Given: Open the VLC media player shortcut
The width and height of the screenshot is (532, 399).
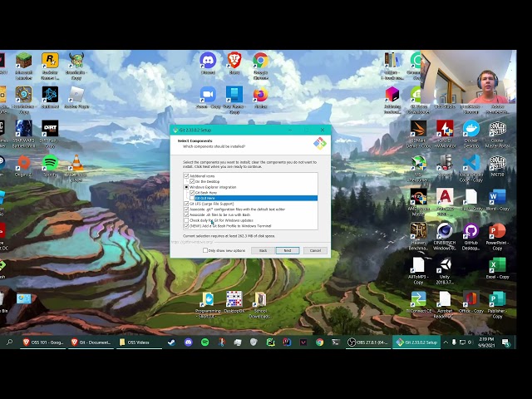Looking at the screenshot, I should (76, 168).
